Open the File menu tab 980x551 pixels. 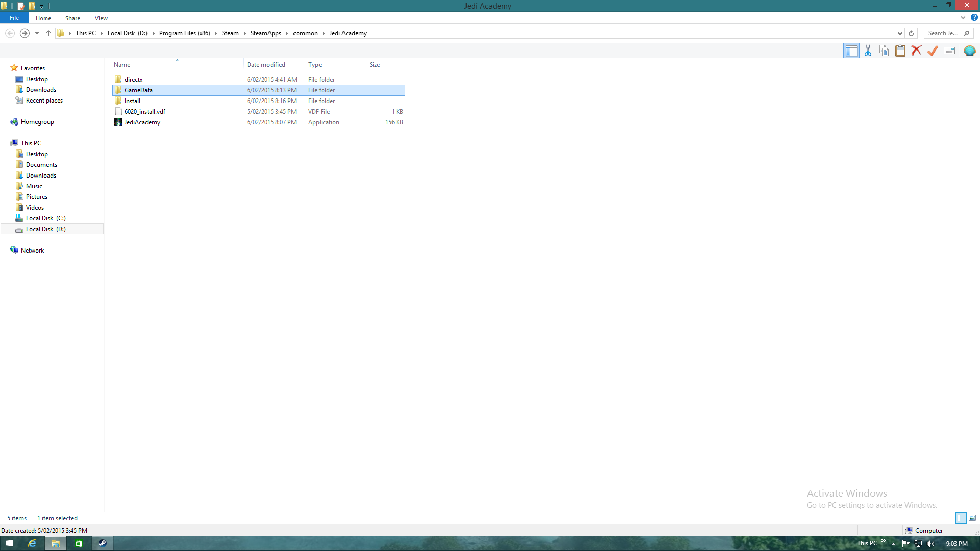pos(14,18)
